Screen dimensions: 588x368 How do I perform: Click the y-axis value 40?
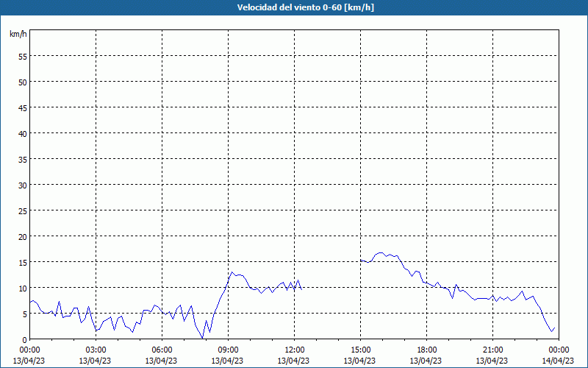(x=23, y=134)
